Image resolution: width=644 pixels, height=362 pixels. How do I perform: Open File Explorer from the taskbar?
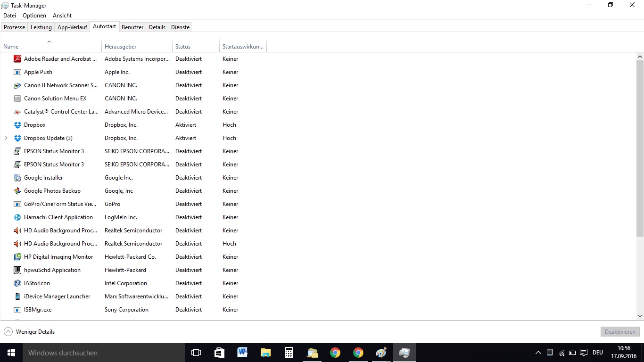tap(265, 353)
